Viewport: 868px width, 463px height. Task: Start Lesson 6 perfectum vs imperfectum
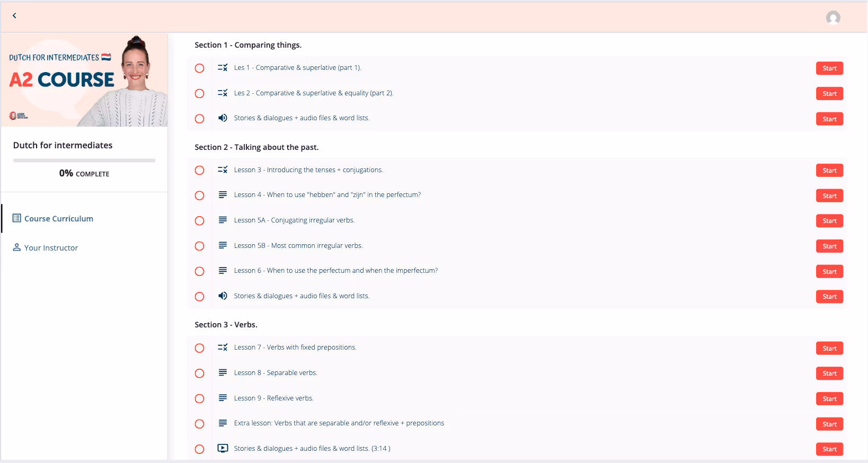click(829, 272)
